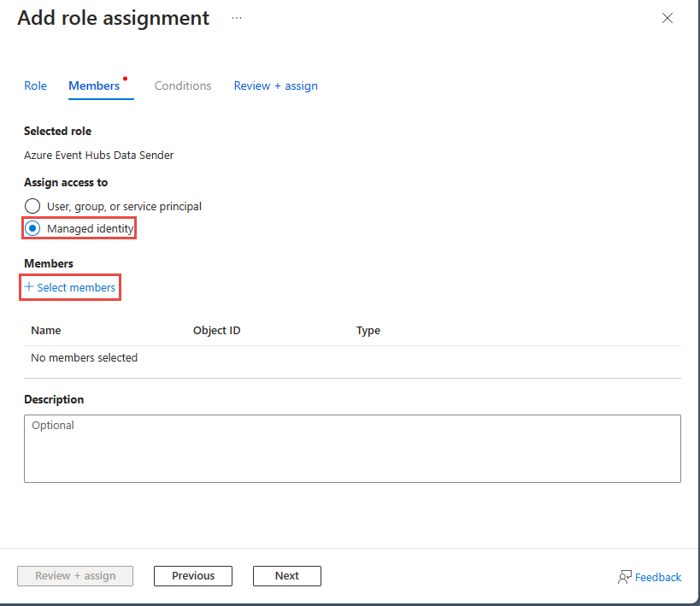This screenshot has height=606, width=700.
Task: Click the Object ID column header
Action: 216,330
